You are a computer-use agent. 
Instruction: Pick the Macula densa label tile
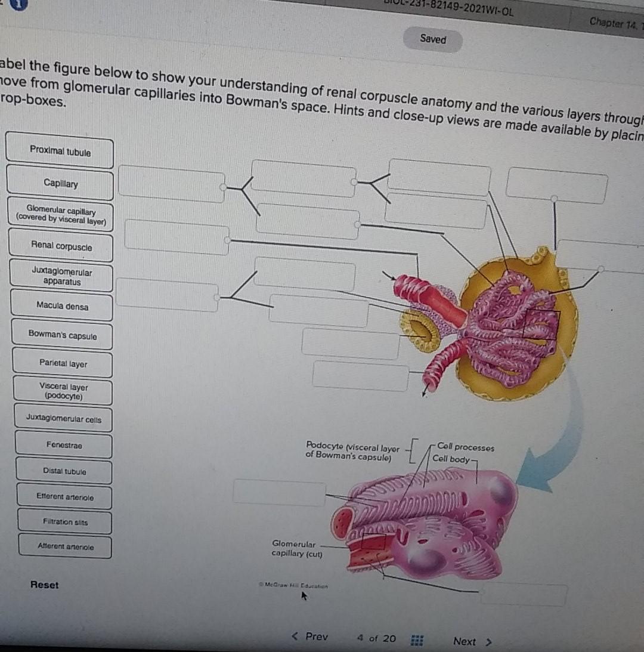(62, 305)
